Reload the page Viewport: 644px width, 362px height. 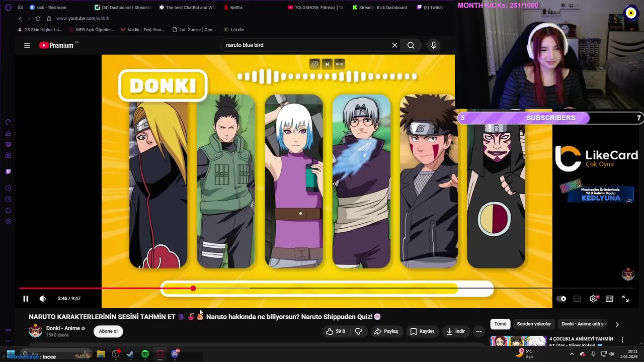[x=38, y=19]
